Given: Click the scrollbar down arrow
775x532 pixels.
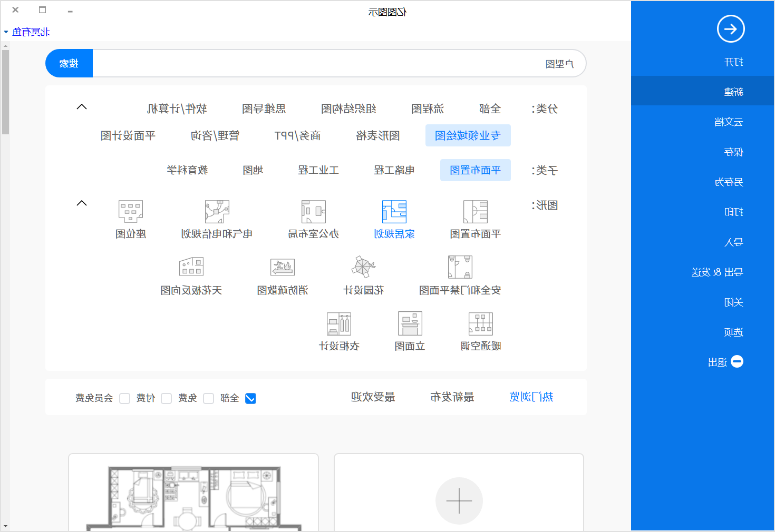Looking at the screenshot, I should (5, 526).
